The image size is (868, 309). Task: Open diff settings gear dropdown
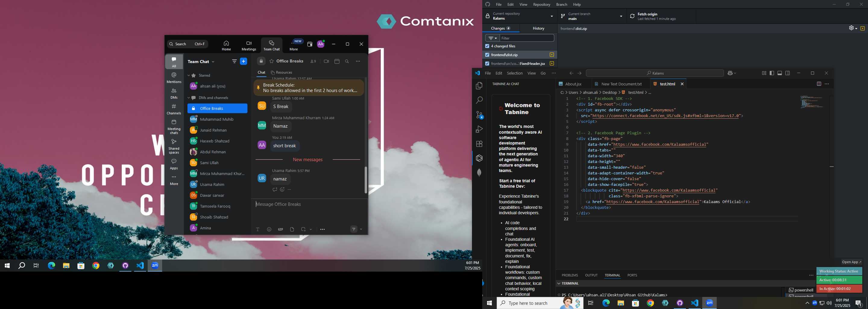pyautogui.click(x=853, y=28)
